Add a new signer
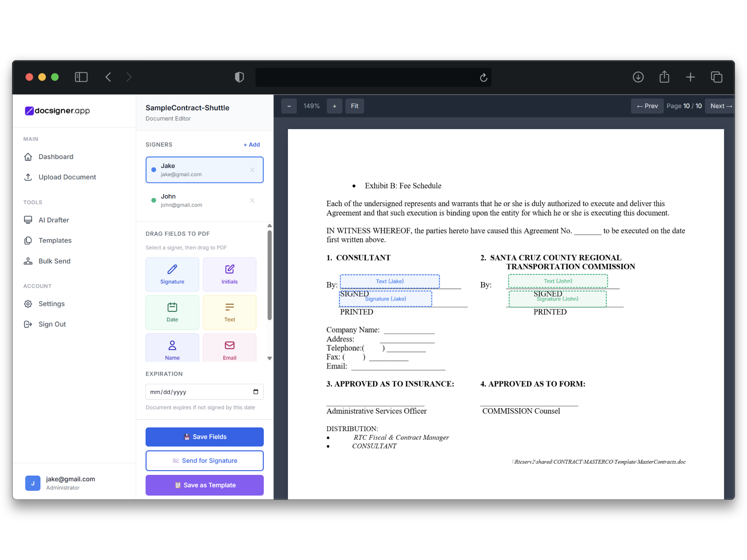Viewport: 747px width, 560px height. pos(252,145)
